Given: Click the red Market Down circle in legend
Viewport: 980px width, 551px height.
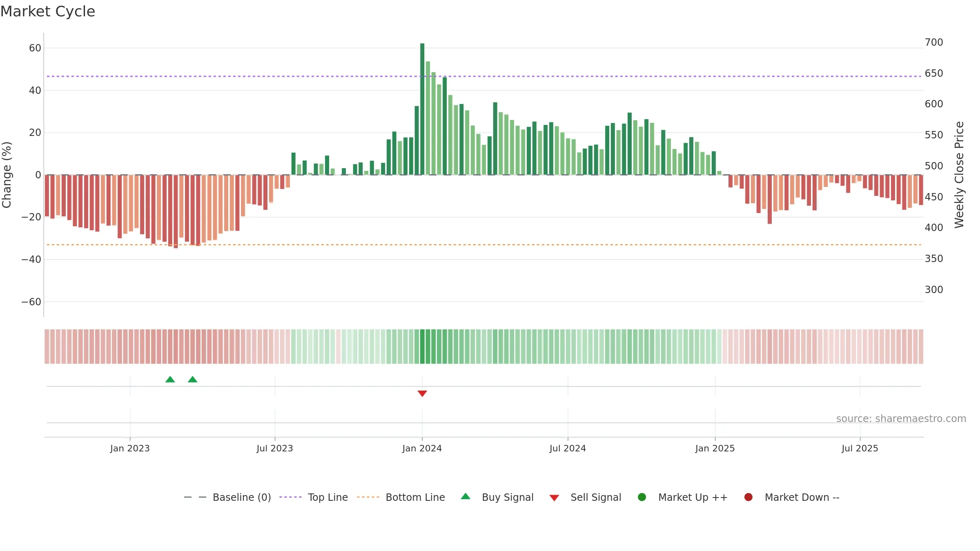Looking at the screenshot, I should (x=748, y=497).
